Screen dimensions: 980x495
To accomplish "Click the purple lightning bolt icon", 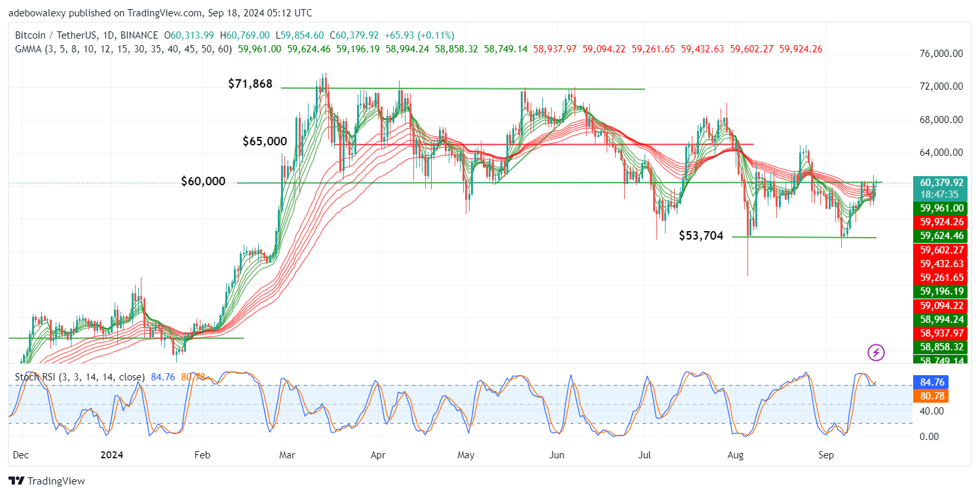I will [876, 353].
